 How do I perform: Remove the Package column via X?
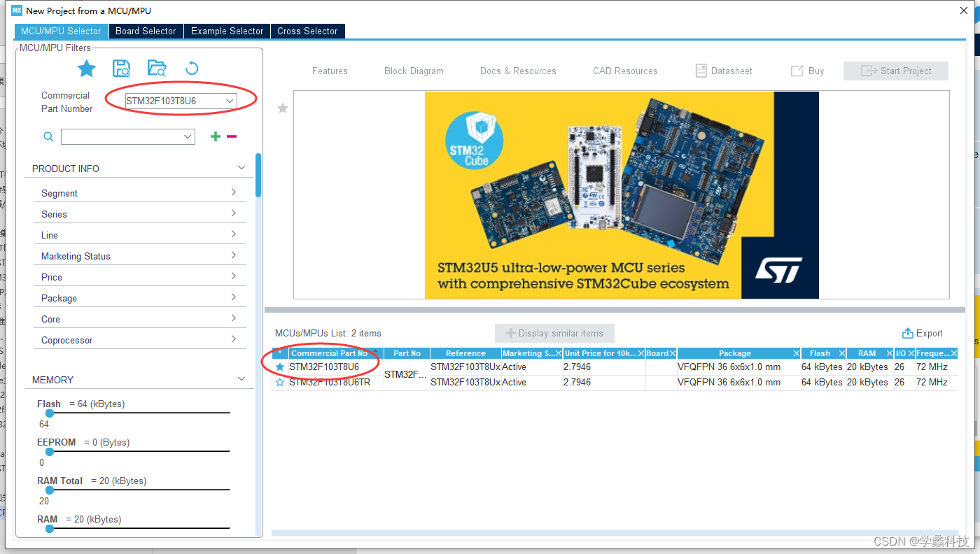tap(796, 353)
